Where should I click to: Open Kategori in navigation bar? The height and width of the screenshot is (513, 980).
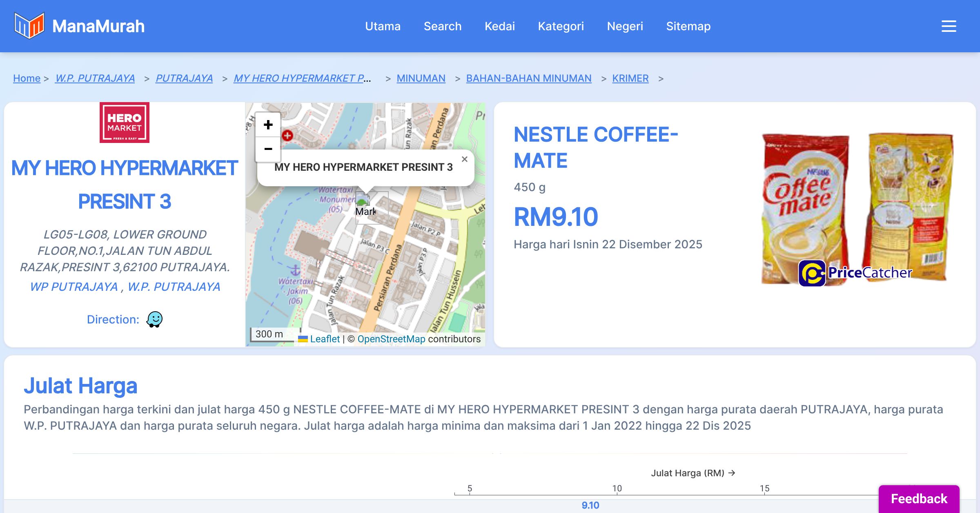(x=561, y=26)
